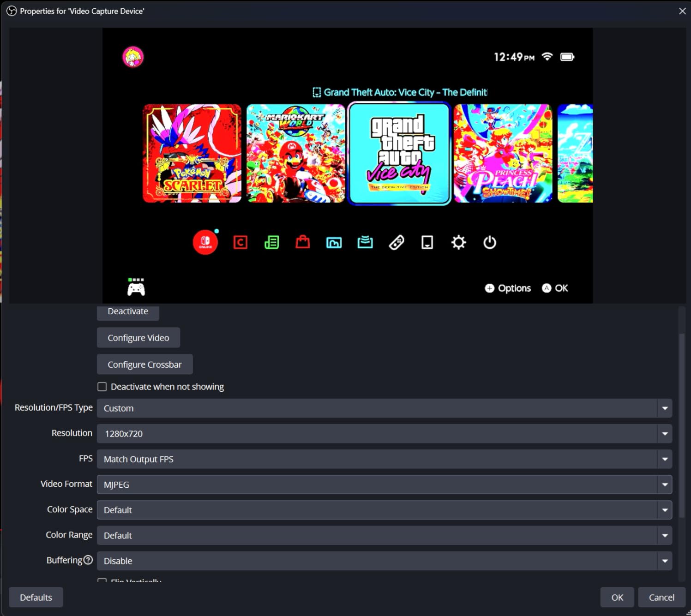Image resolution: width=691 pixels, height=616 pixels.
Task: Open the Album picture icon
Action: tap(334, 242)
